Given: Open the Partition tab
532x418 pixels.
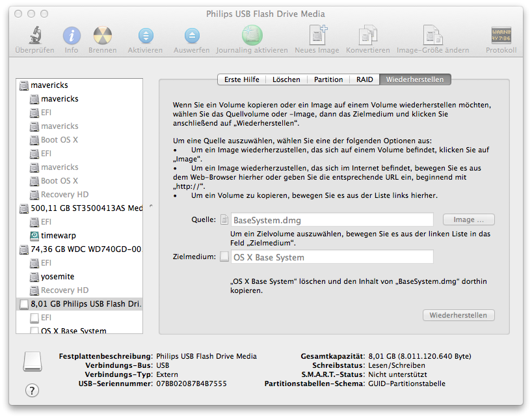Looking at the screenshot, I should pos(328,79).
